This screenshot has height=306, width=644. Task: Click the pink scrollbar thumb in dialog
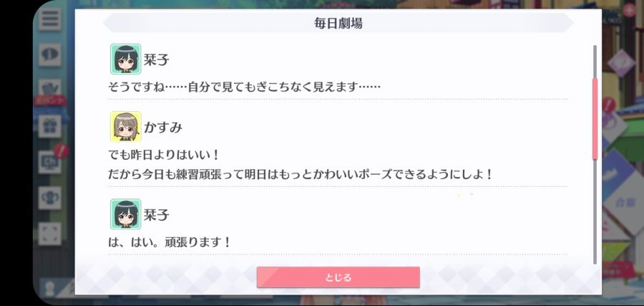click(x=595, y=118)
